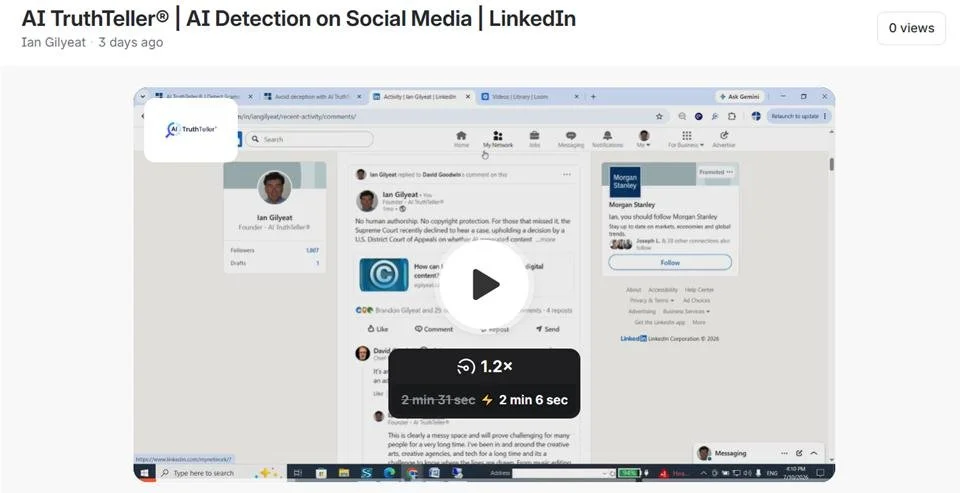
Task: Open Word from the taskbar
Action: pyautogui.click(x=435, y=473)
